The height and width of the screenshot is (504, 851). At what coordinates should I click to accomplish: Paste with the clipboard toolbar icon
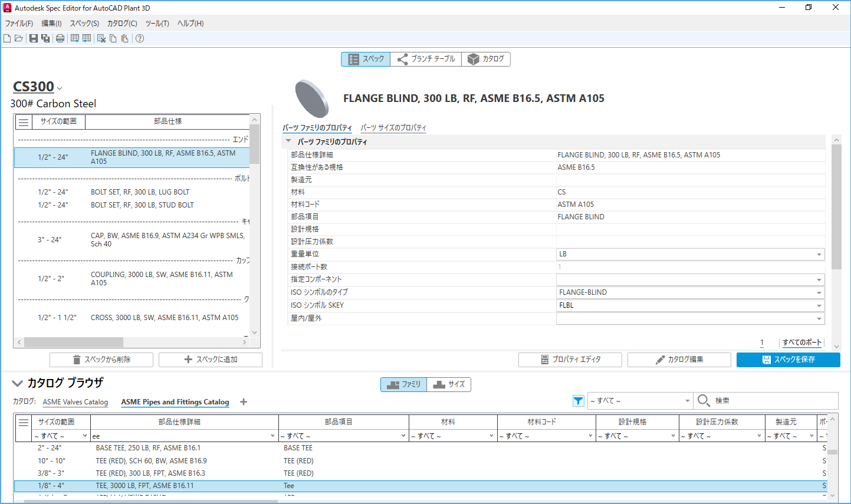[x=124, y=38]
